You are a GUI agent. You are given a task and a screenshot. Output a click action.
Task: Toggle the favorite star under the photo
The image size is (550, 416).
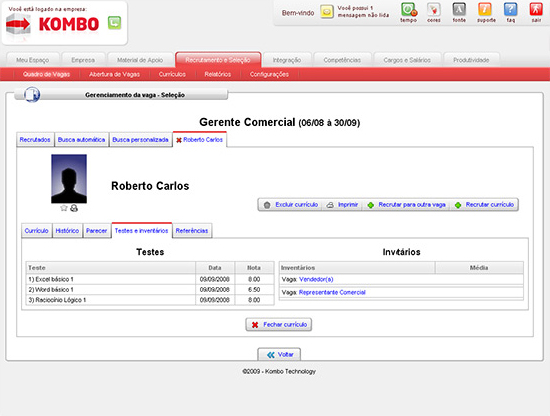click(x=63, y=208)
